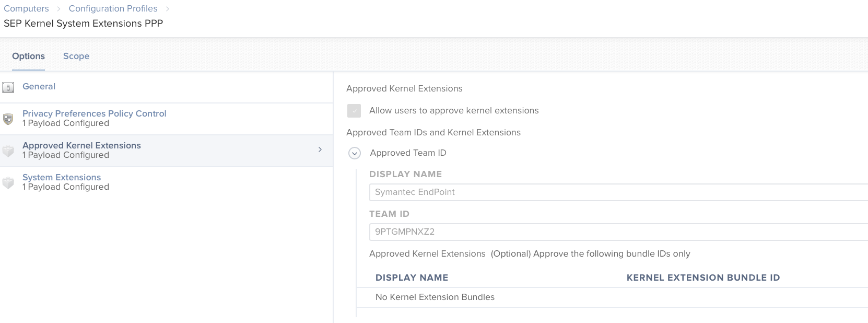Collapse the Approved Team ID section

[355, 153]
